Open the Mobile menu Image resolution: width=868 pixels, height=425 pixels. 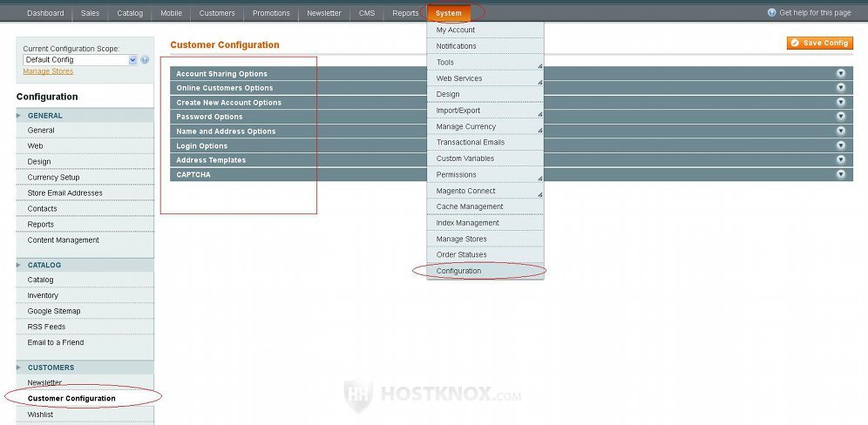tap(171, 13)
